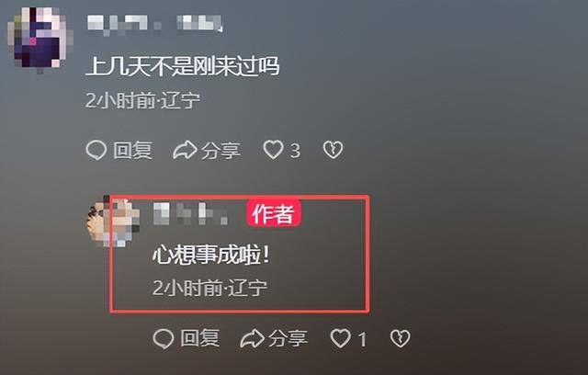Like the top comment with the heart icon
Viewport: 588px width, 375px height.
[273, 150]
